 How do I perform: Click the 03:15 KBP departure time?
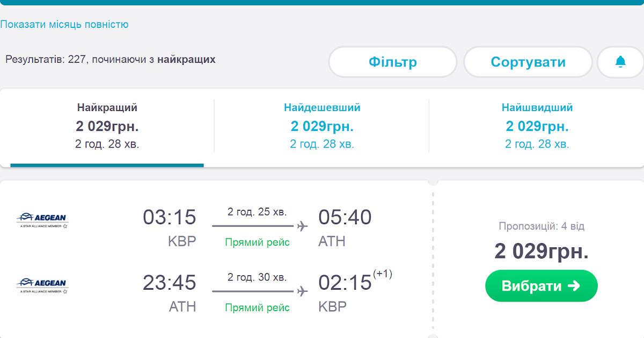170,217
